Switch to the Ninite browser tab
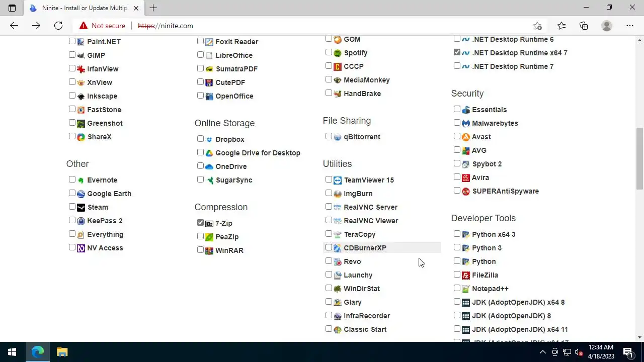This screenshot has width=644, height=362. pyautogui.click(x=84, y=8)
